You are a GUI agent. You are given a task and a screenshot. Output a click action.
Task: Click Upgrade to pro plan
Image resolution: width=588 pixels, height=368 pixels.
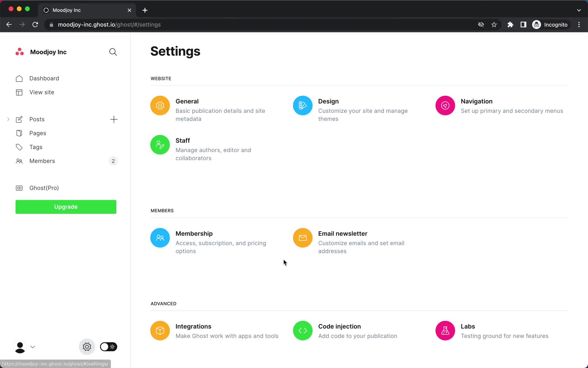(x=66, y=206)
